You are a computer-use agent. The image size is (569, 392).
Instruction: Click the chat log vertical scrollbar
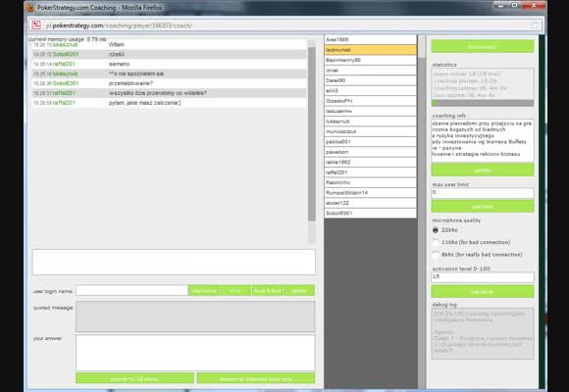pyautogui.click(x=311, y=141)
